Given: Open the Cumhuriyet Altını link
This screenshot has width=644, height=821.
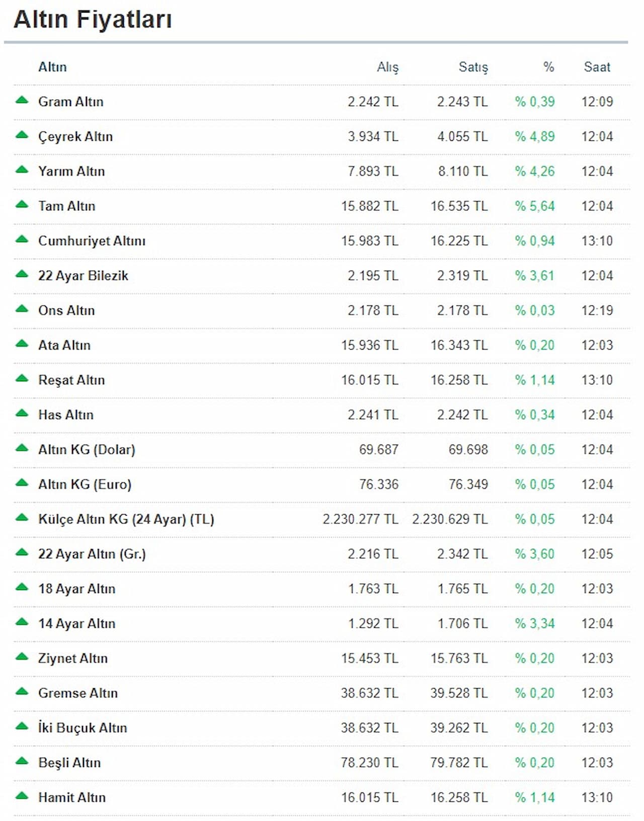Looking at the screenshot, I should 92,241.
